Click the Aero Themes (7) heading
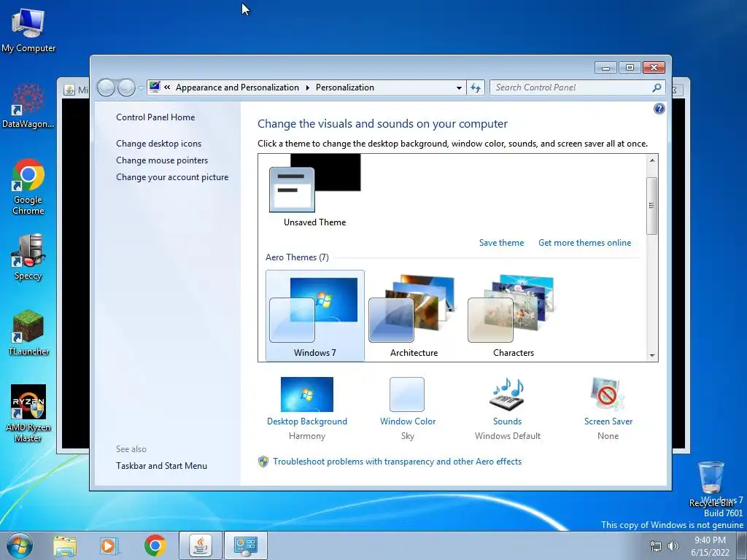 coord(297,257)
